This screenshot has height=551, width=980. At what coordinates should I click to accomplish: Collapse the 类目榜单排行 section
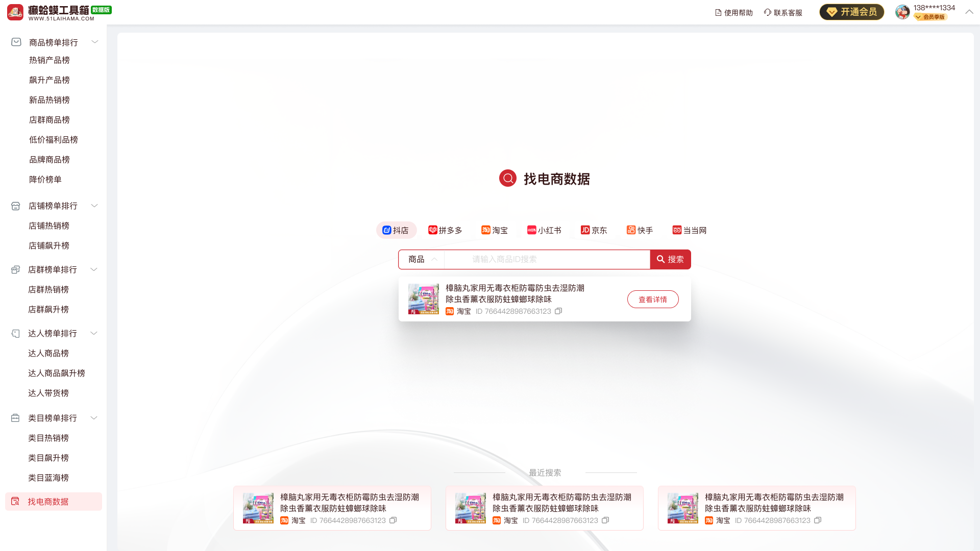click(94, 418)
